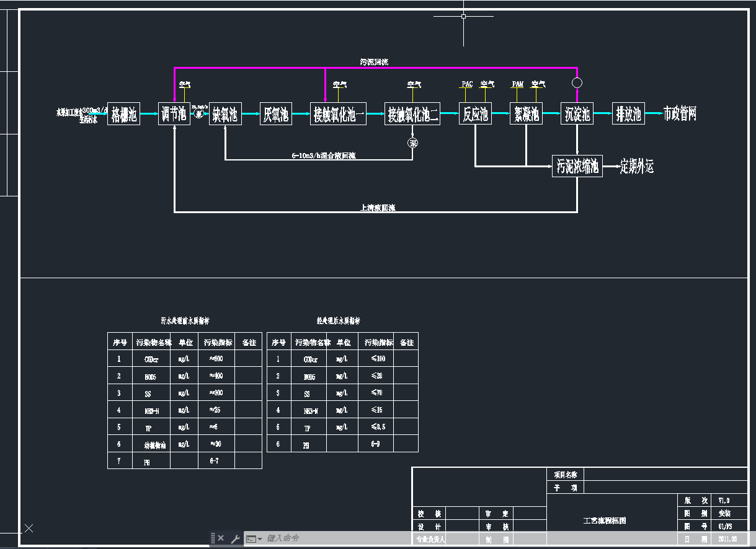This screenshot has height=549, width=756.
Task: Select the 污泥浓缩池 box
Action: coord(577,166)
